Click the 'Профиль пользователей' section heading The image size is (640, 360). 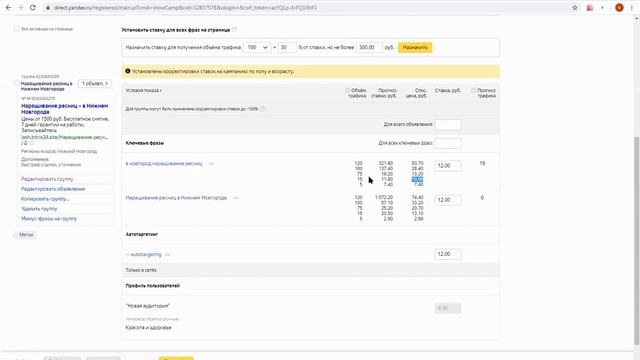[x=153, y=286]
